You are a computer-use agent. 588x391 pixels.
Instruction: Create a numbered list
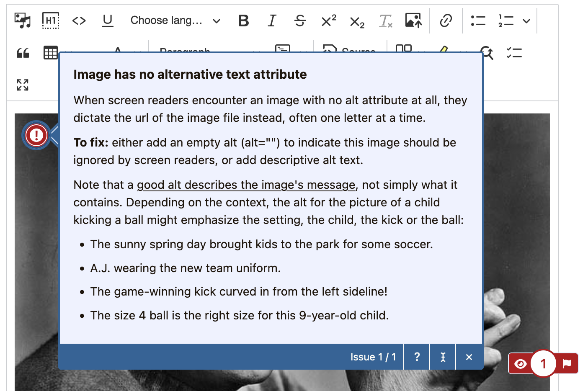(x=506, y=20)
